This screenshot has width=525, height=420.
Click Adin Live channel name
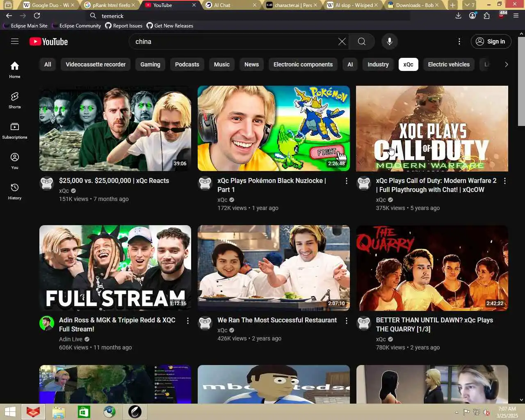(71, 339)
